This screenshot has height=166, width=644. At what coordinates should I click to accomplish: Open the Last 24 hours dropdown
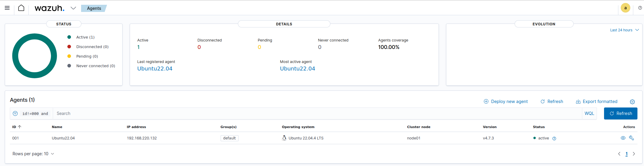[624, 30]
